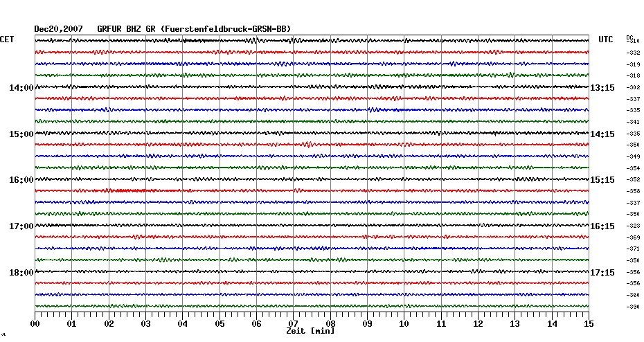This screenshot has width=644, height=342.
Task: Click DC offset value -358
Action: click(634, 191)
